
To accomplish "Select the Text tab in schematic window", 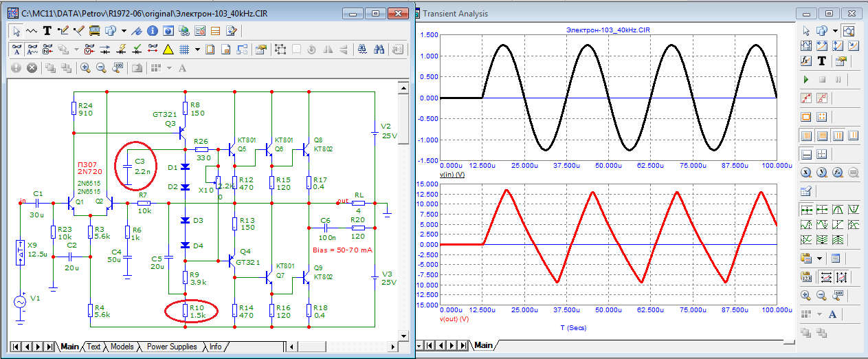I will [93, 347].
